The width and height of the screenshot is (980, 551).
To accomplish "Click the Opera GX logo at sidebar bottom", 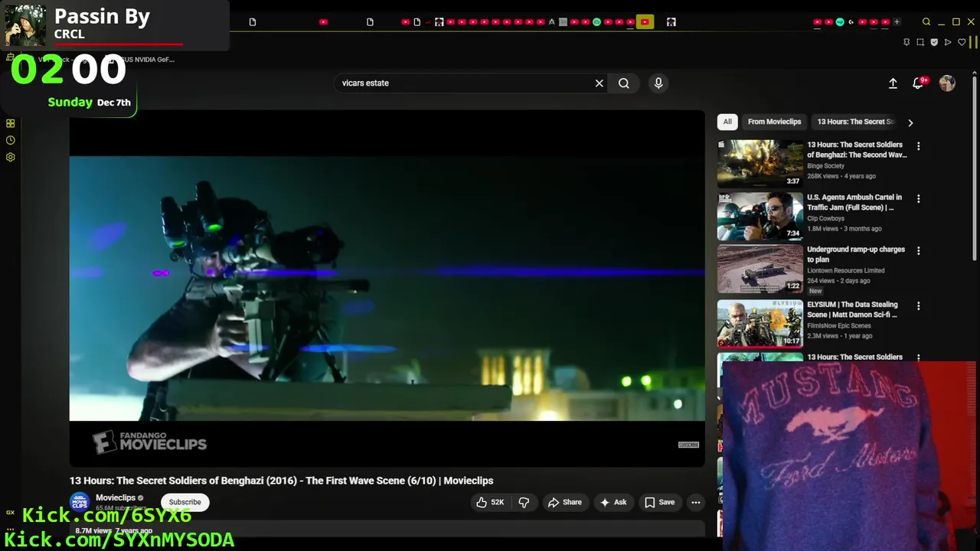I will click(x=10, y=513).
